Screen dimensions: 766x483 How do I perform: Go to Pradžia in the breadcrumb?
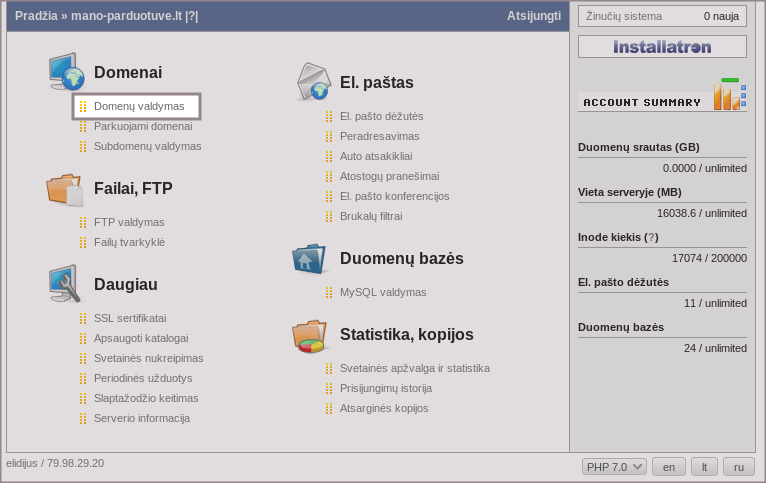coord(36,16)
